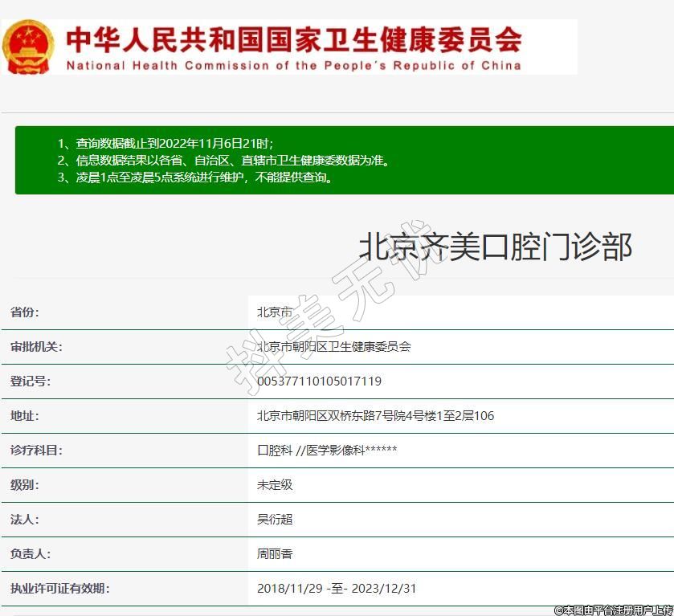This screenshot has width=674, height=616.
Task: Click the 省份 row label
Action: point(24,312)
